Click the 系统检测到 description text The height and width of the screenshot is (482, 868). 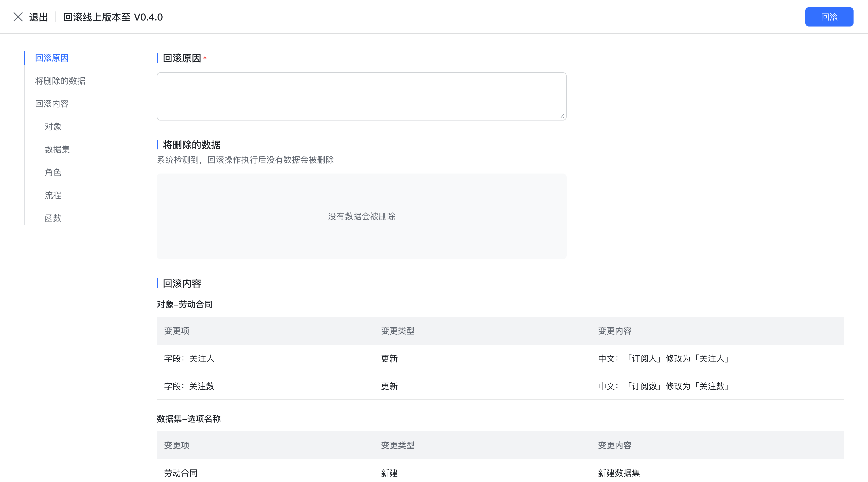(245, 160)
